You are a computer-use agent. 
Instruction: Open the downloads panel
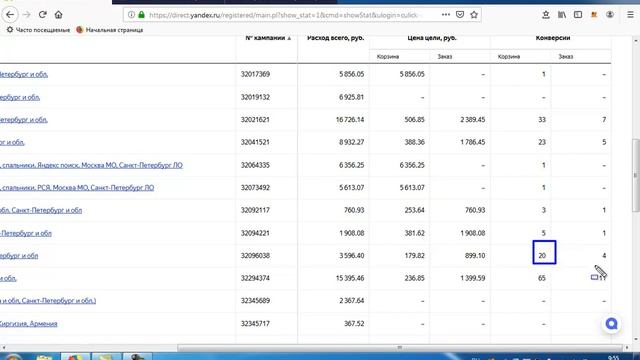(x=546, y=15)
